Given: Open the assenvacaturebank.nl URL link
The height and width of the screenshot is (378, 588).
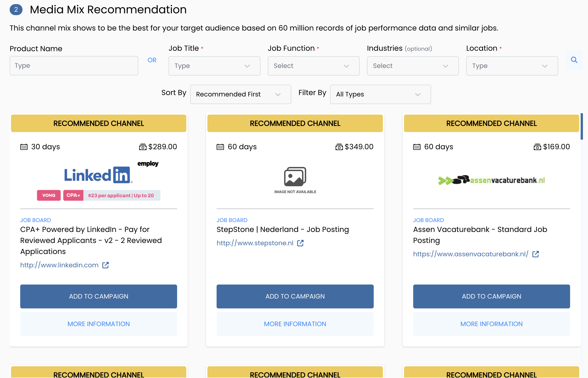Looking at the screenshot, I should (x=470, y=254).
